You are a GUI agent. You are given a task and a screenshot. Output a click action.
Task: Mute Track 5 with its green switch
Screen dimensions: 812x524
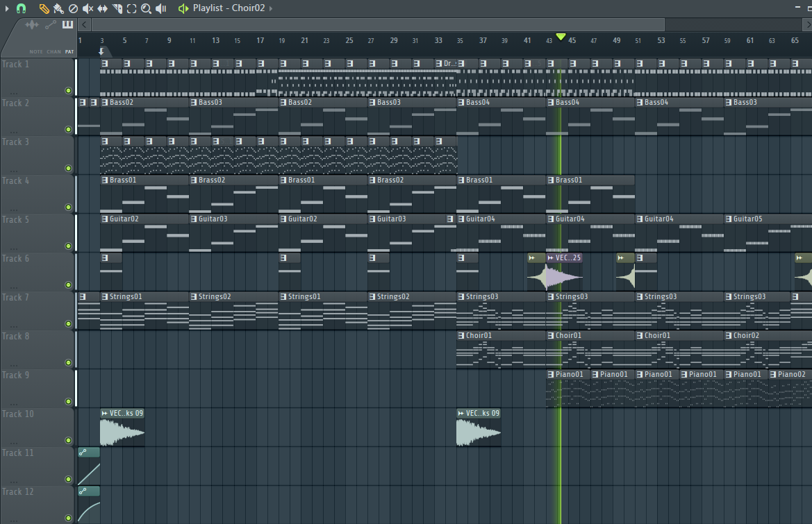[68, 246]
